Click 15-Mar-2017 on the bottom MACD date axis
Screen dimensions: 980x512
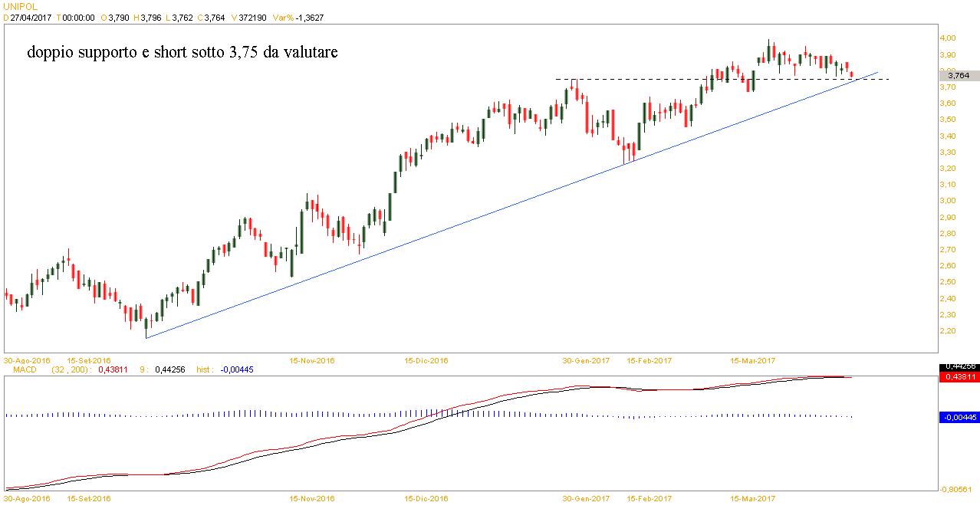[753, 498]
